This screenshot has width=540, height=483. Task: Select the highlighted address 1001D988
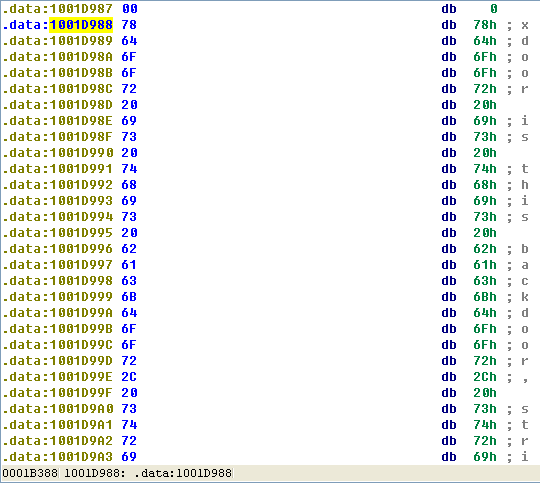point(81,25)
